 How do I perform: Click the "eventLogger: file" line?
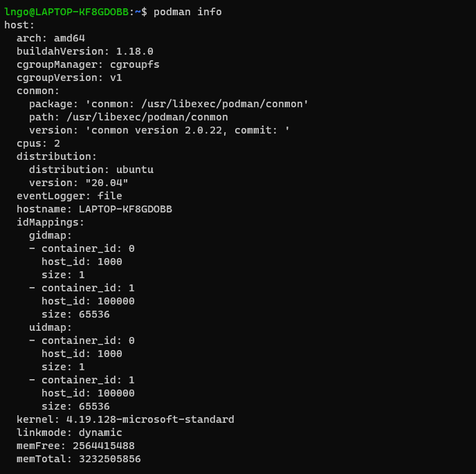point(69,196)
